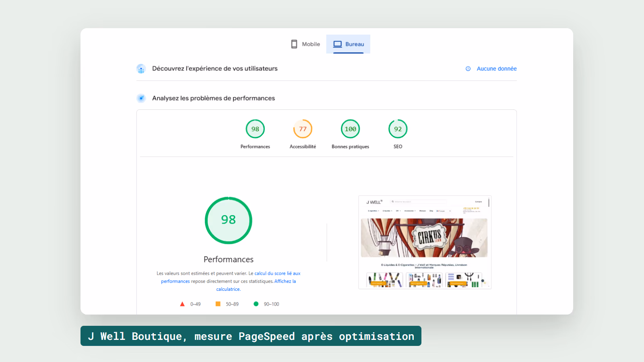
Task: Click the 90–100 legend text
Action: pyautogui.click(x=271, y=304)
